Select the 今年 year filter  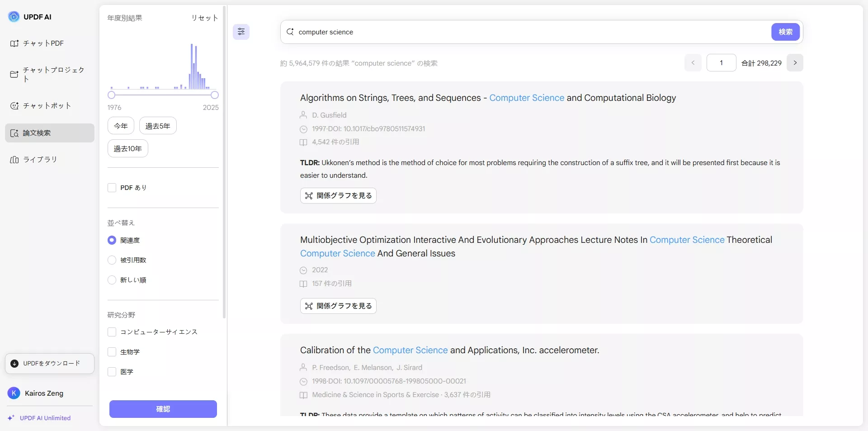(x=121, y=126)
